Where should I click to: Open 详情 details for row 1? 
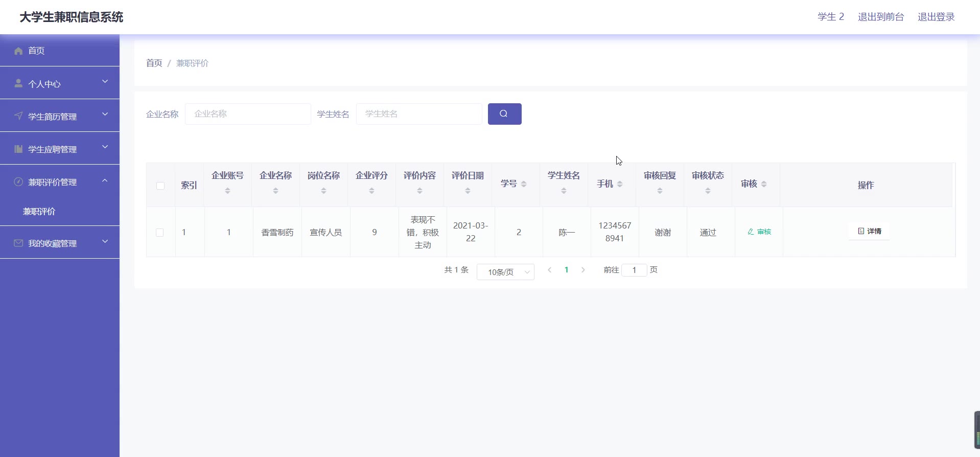tap(869, 231)
